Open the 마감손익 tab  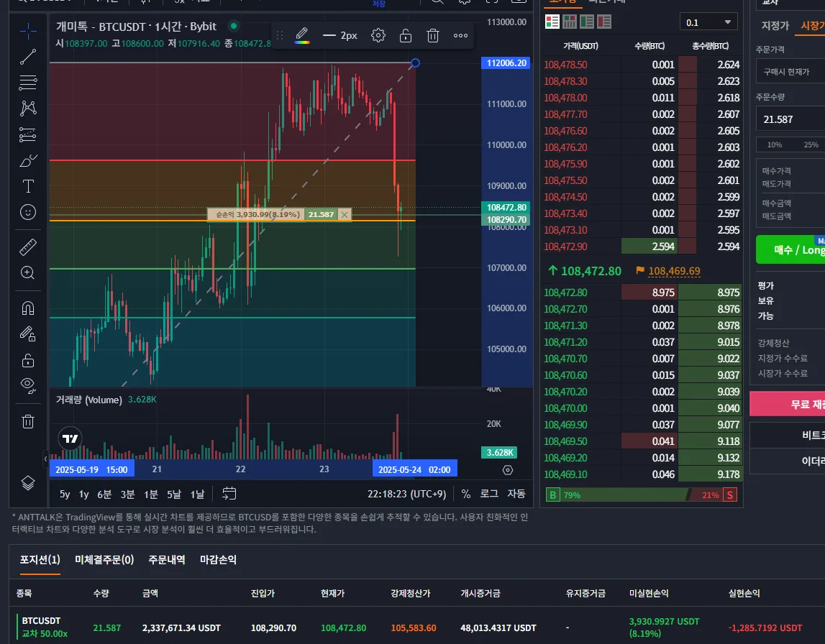pyautogui.click(x=219, y=559)
